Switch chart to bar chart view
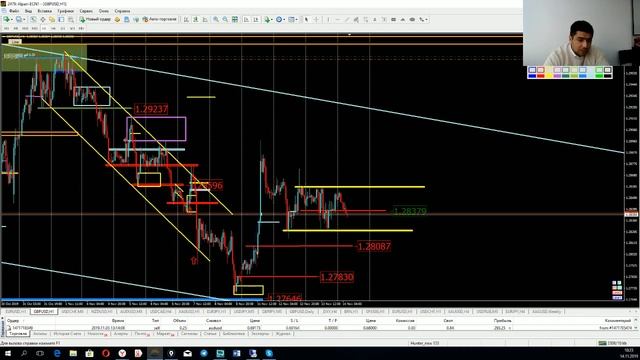The height and width of the screenshot is (360, 640). pos(186,20)
